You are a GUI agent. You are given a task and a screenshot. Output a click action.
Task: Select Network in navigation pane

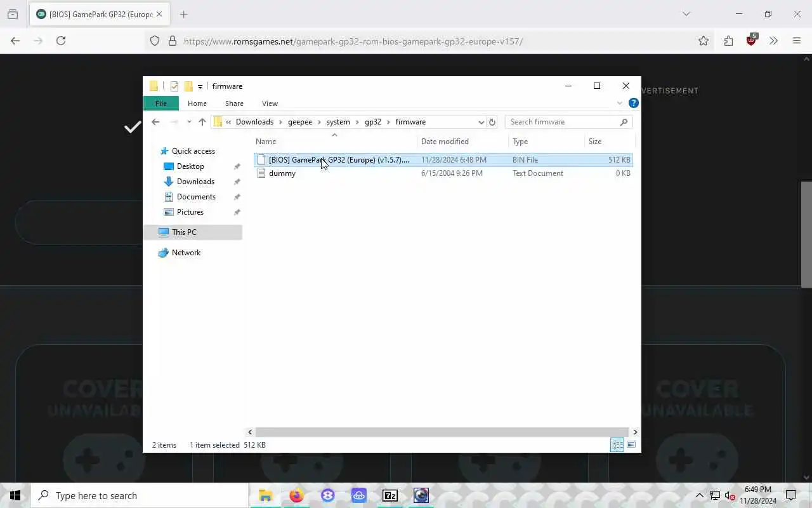pos(186,253)
